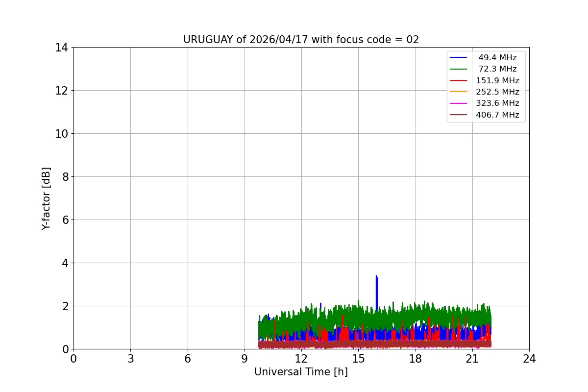The height and width of the screenshot is (392, 588).
Task: Select the 406.7 MHz legend label
Action: (497, 115)
